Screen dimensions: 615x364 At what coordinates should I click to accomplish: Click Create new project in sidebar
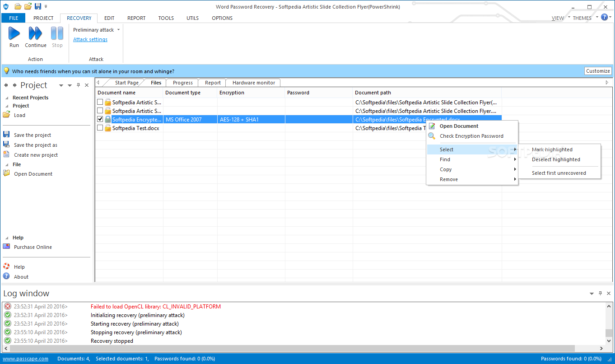pyautogui.click(x=36, y=155)
